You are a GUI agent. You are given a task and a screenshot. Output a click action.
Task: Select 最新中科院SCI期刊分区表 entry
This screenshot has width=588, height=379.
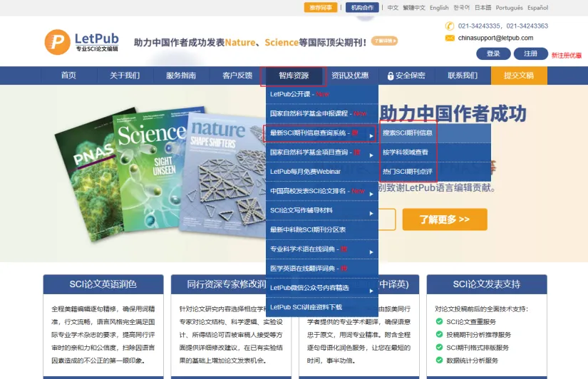322,229
